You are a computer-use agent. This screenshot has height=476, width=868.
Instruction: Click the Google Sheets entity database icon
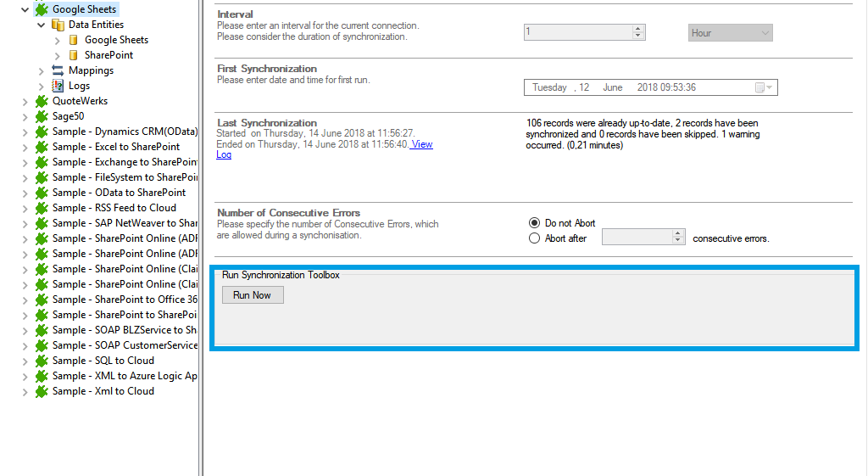click(74, 40)
